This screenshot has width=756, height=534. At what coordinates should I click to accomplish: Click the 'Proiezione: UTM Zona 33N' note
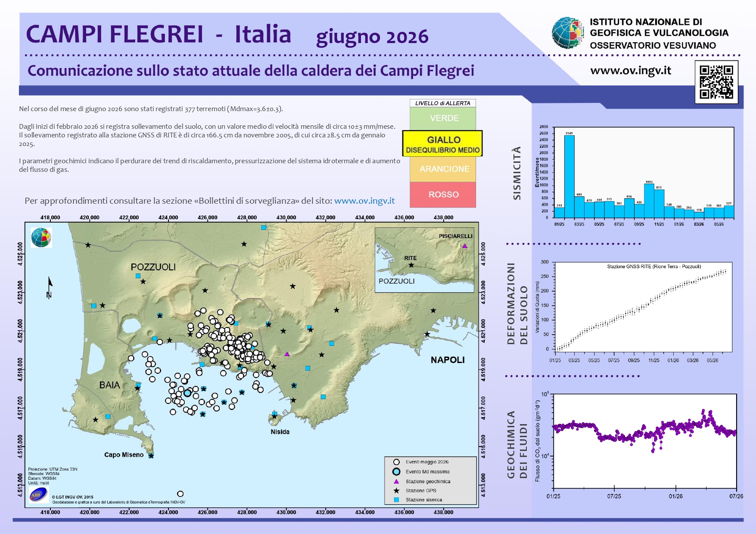click(53, 469)
